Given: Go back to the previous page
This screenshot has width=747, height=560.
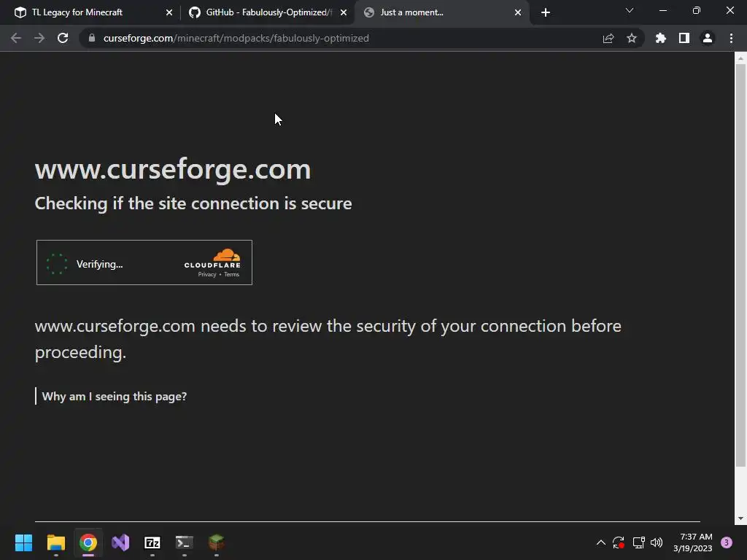Looking at the screenshot, I should tap(16, 38).
